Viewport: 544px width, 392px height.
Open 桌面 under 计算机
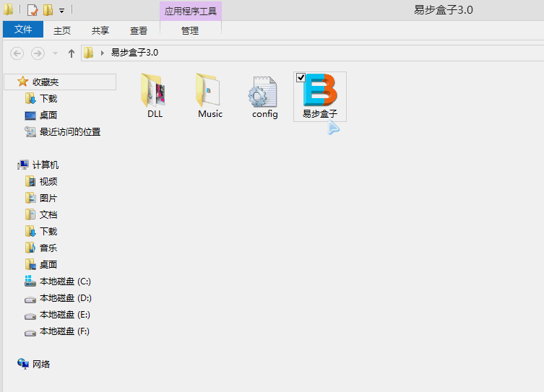pyautogui.click(x=48, y=265)
